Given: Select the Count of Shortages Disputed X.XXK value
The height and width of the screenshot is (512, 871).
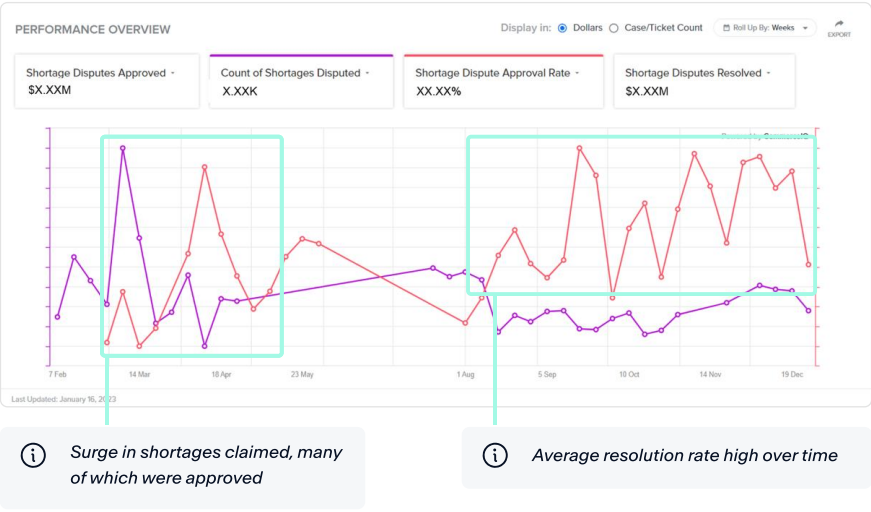Looking at the screenshot, I should (x=240, y=91).
